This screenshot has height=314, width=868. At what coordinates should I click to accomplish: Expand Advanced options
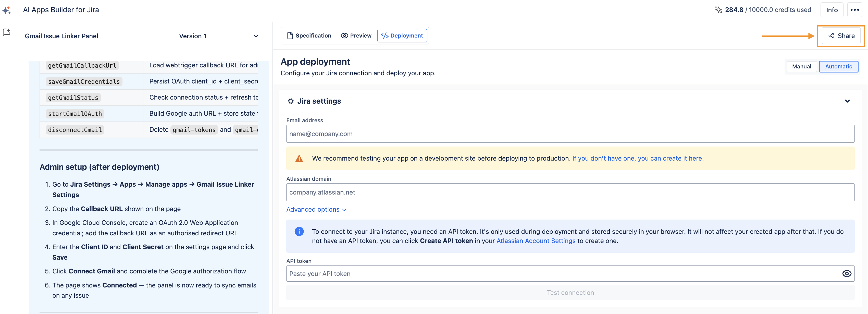tap(316, 209)
